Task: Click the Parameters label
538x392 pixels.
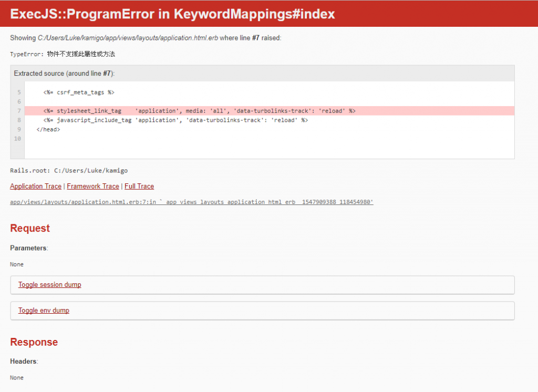Action: point(29,248)
